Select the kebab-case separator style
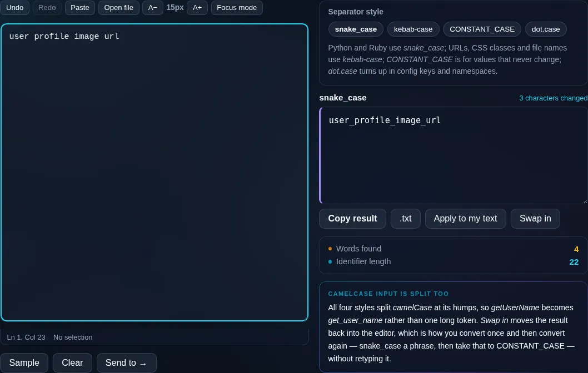The image size is (588, 373). [x=413, y=29]
